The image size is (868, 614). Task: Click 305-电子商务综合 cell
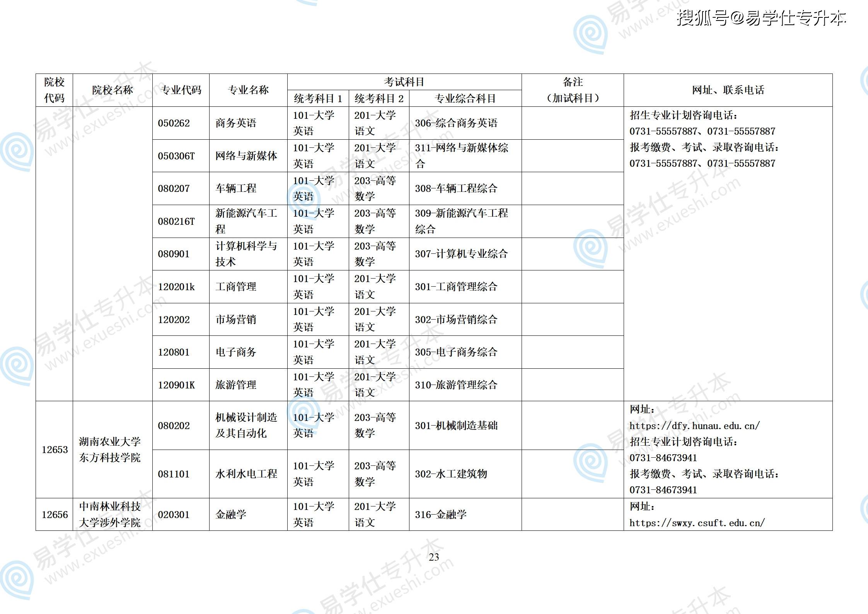466,352
